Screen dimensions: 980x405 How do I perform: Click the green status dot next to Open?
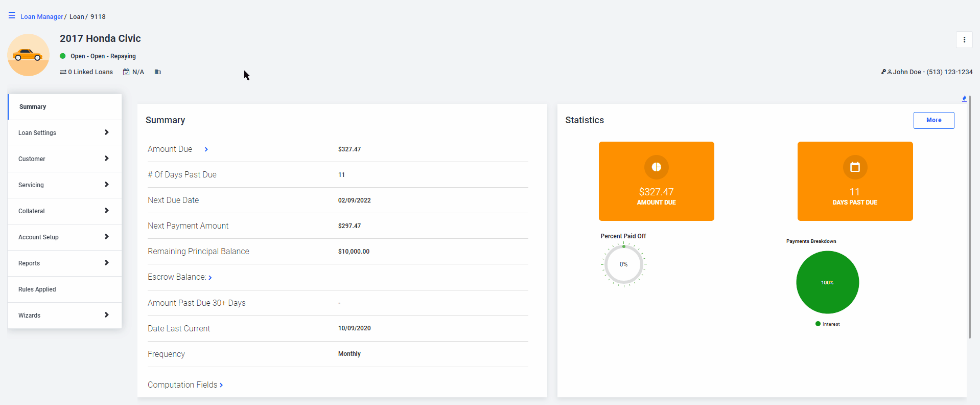[x=63, y=56]
